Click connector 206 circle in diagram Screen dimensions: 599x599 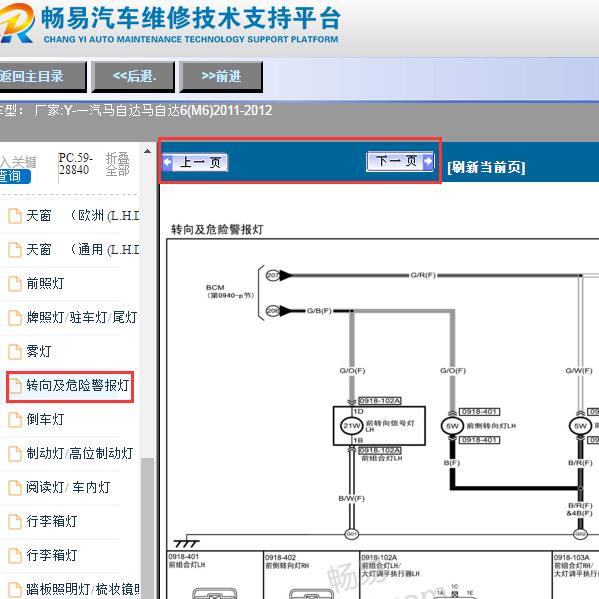(273, 311)
